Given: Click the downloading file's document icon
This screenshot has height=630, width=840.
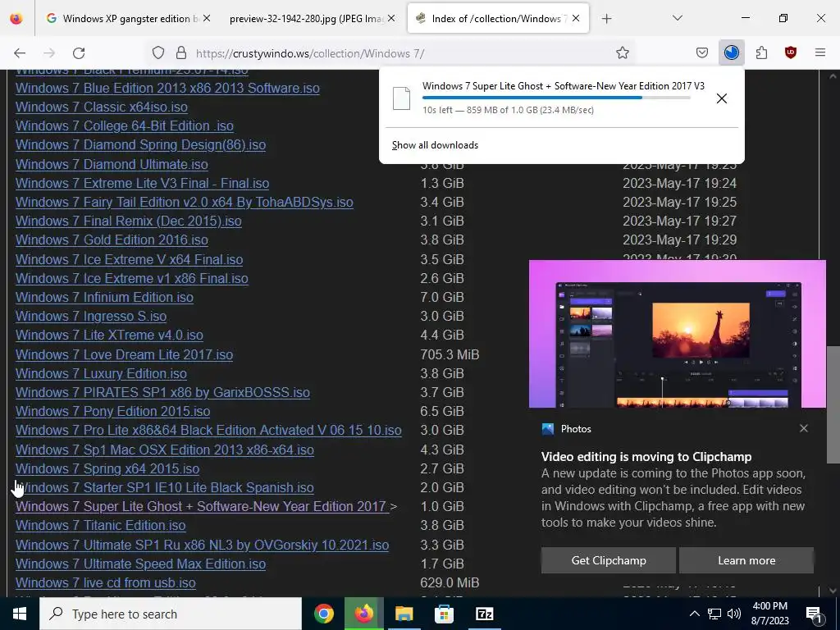Looking at the screenshot, I should point(401,98).
